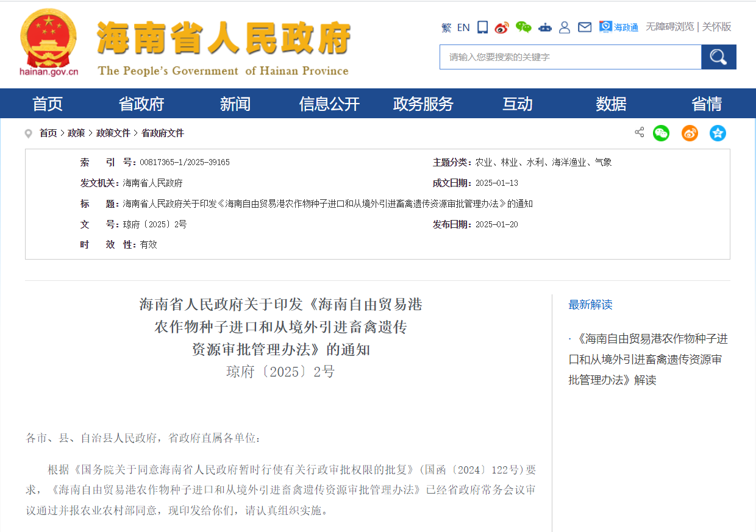Switch to Traditional Chinese with 繁
756x532 pixels.
[446, 27]
